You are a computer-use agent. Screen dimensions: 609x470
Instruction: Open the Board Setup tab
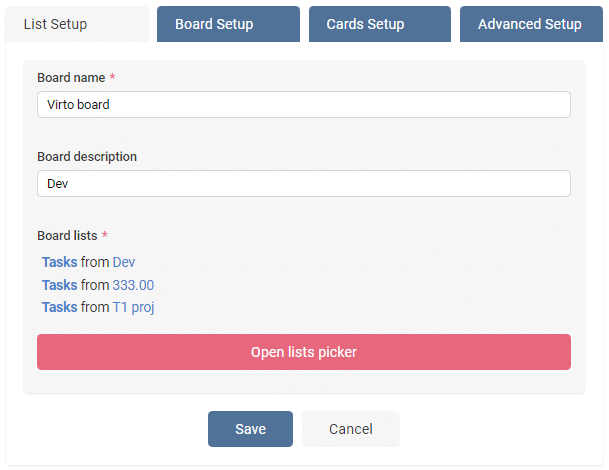(x=228, y=24)
